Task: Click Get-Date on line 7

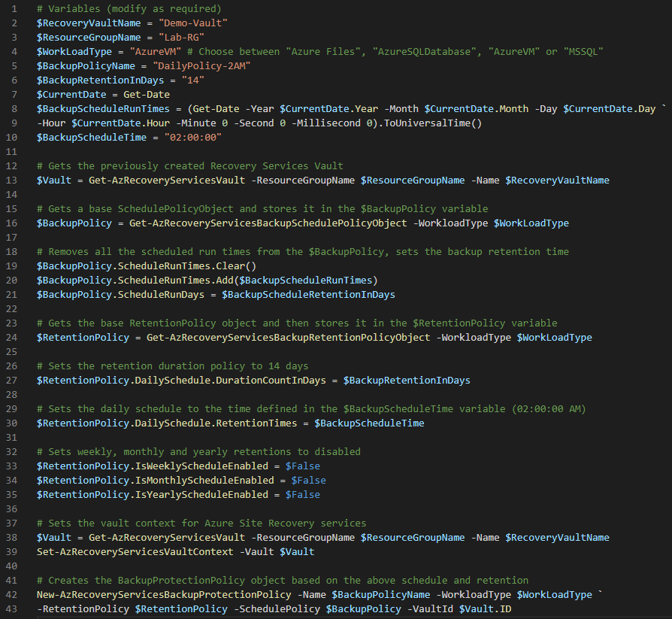Action: [147, 95]
